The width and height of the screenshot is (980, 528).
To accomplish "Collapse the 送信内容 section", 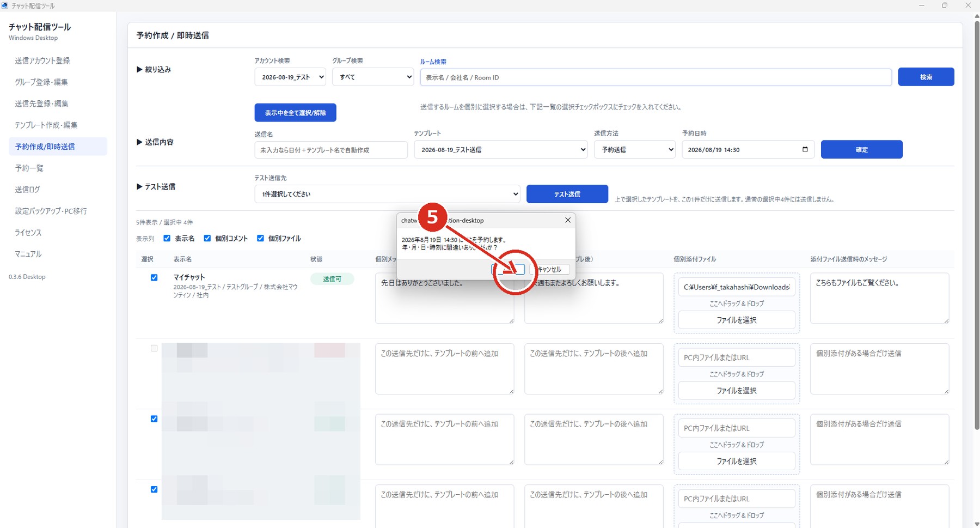I will coord(155,142).
